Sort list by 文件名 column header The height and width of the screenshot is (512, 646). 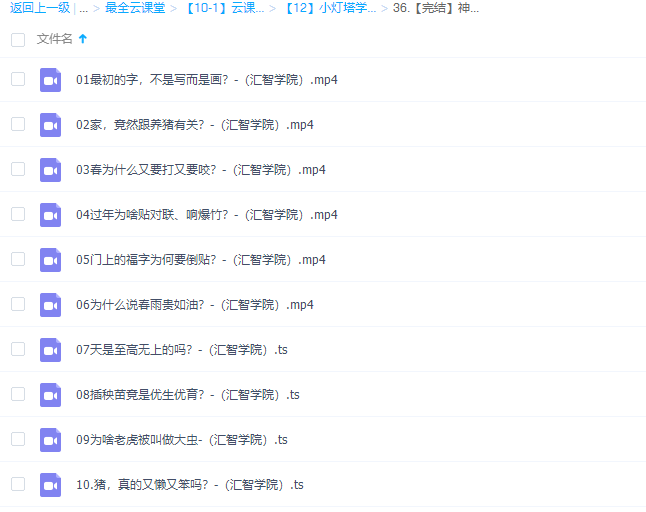(x=55, y=40)
